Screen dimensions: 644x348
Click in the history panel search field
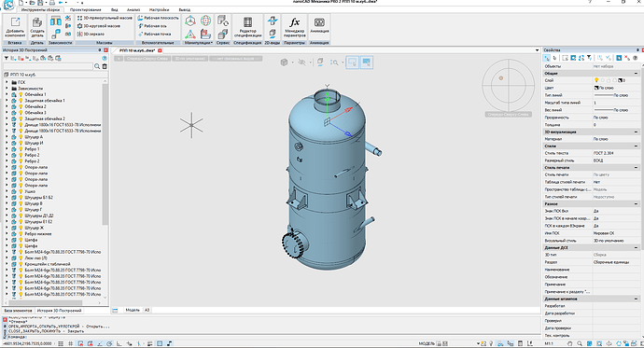[x=48, y=66]
